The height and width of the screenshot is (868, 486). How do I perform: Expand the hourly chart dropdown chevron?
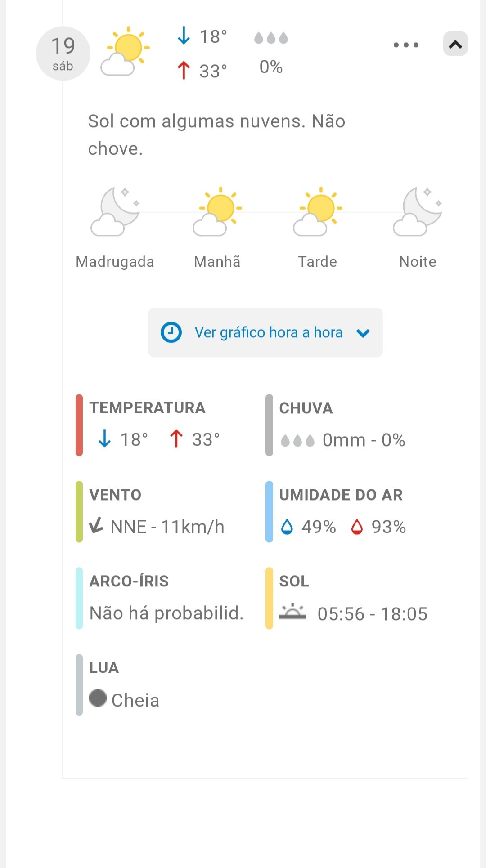363,333
